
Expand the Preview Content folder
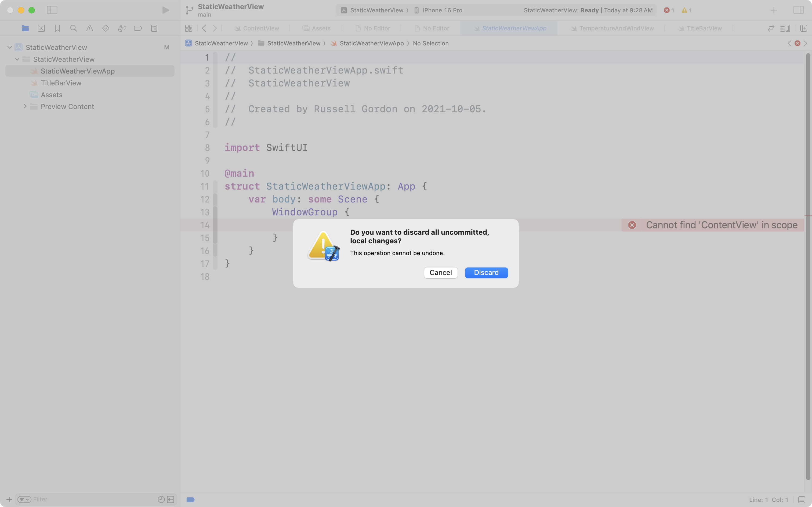[x=25, y=106]
